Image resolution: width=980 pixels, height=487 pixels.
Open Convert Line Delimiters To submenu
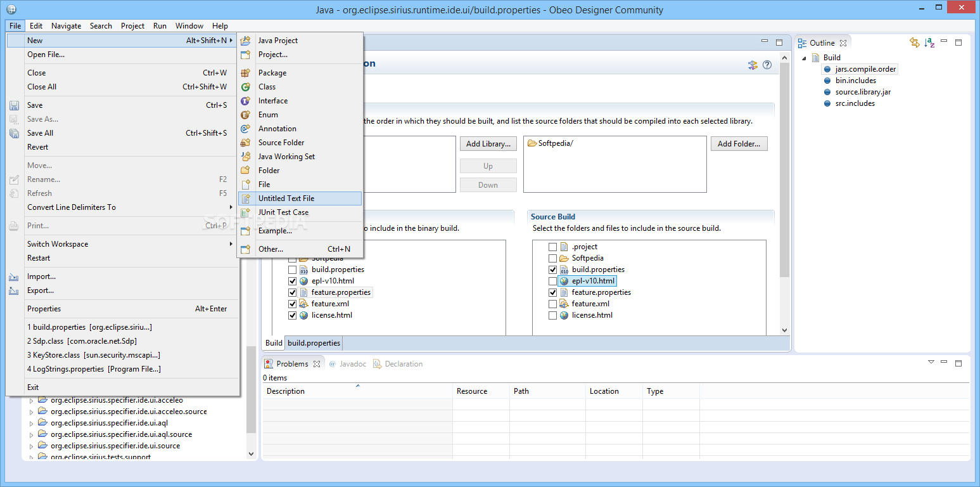coord(123,207)
